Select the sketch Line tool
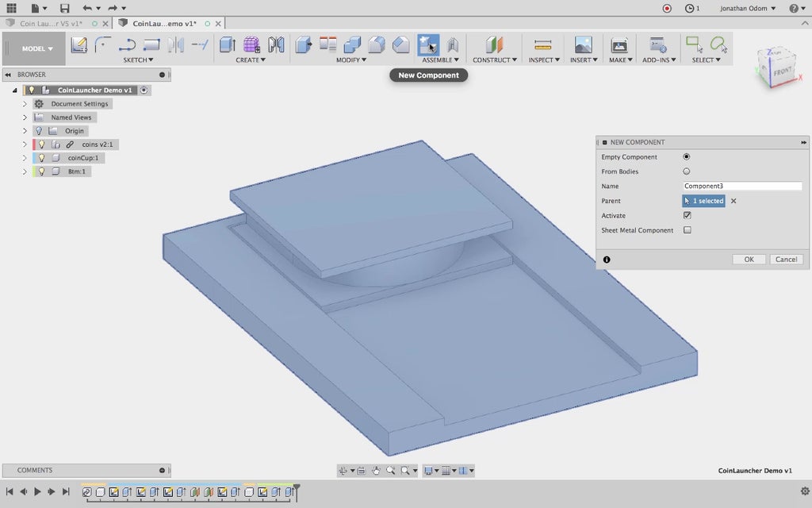The image size is (812, 508). tap(127, 45)
